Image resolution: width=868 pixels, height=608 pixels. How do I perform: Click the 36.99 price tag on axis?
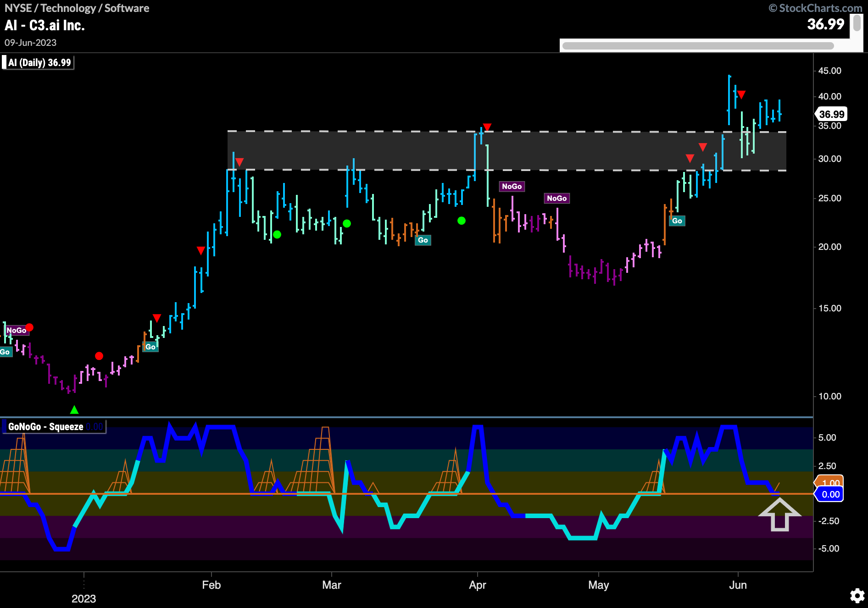[x=831, y=114]
